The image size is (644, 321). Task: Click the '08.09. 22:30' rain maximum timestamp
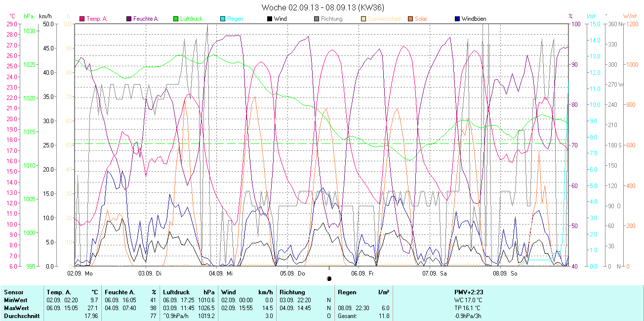(354, 308)
